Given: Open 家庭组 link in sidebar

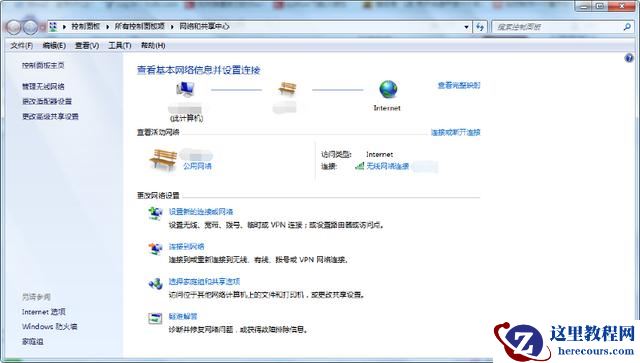Looking at the screenshot, I should (x=33, y=341).
